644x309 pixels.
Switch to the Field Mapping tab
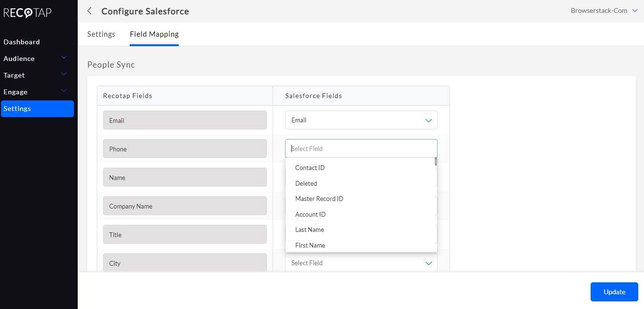coord(154,34)
